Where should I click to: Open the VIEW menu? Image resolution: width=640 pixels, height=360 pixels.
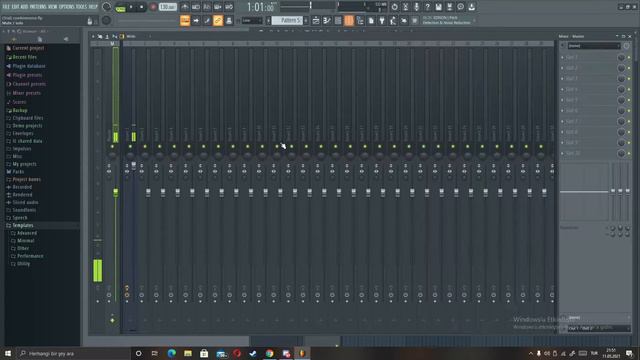click(x=53, y=7)
